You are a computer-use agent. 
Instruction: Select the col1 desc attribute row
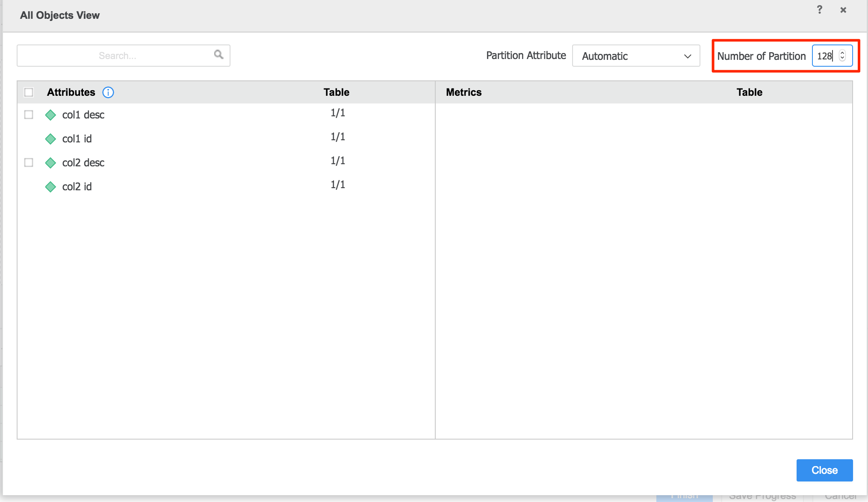[226, 115]
